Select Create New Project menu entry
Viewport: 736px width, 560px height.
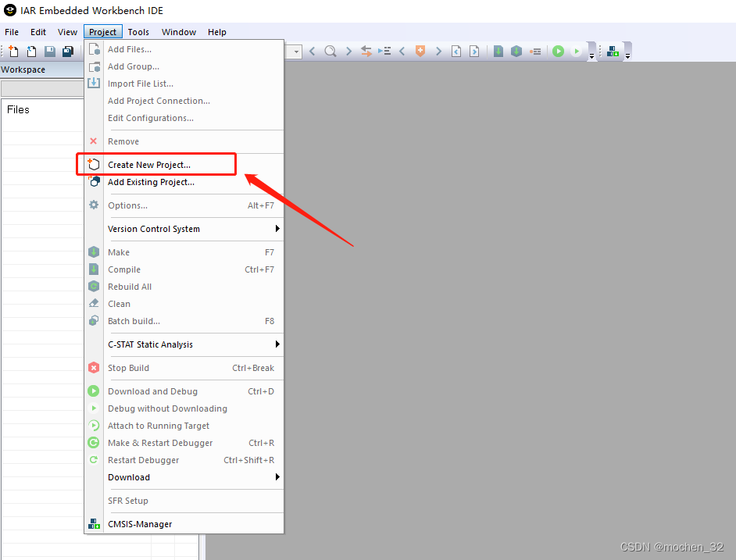pos(184,165)
